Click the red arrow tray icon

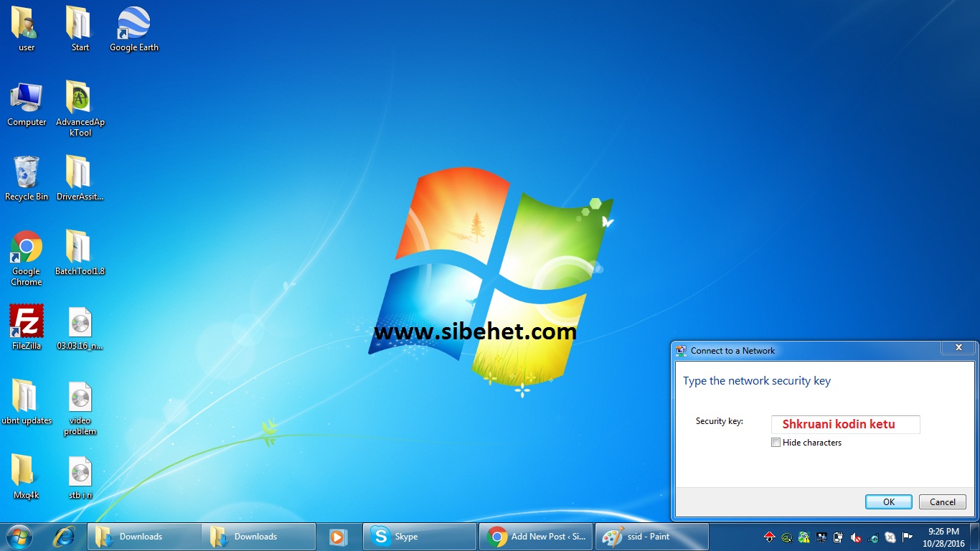point(770,537)
